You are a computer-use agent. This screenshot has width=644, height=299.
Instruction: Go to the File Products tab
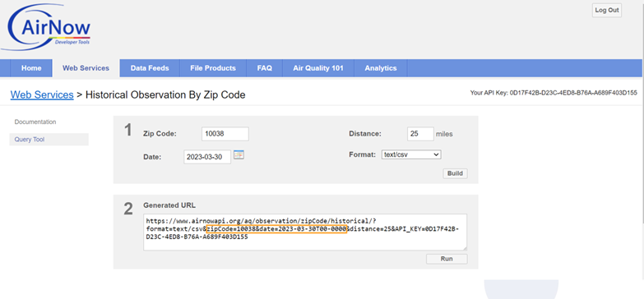213,68
